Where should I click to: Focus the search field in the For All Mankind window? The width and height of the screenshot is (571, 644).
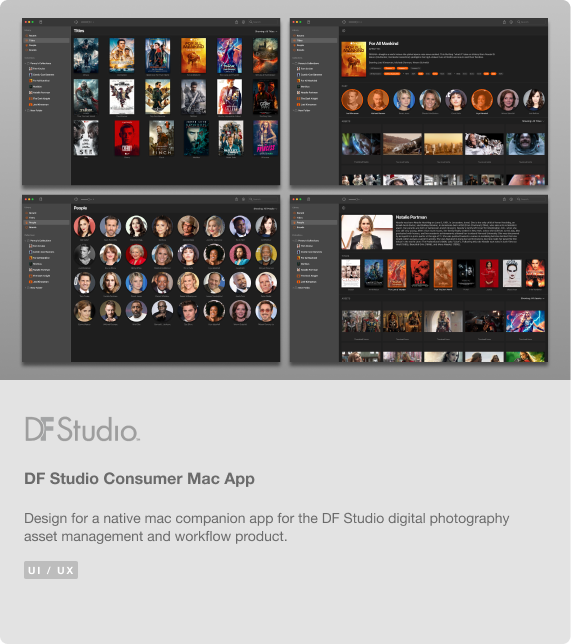click(531, 22)
